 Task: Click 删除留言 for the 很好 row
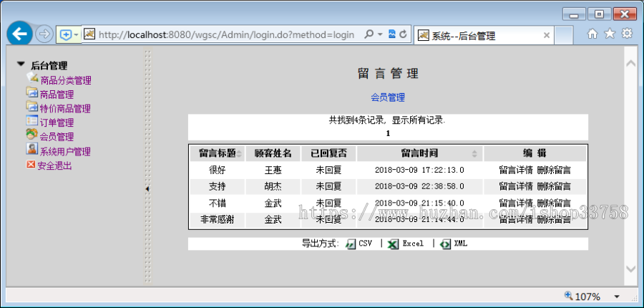point(554,170)
